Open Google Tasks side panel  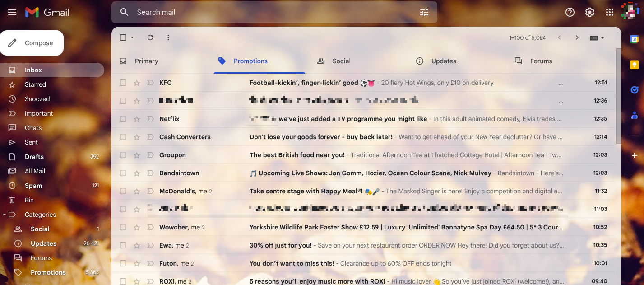pos(634,90)
